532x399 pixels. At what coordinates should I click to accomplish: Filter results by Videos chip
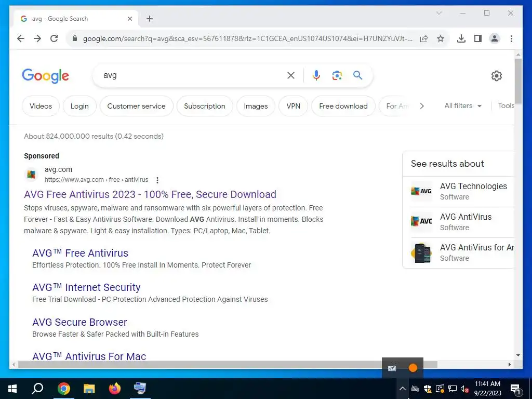coord(41,106)
